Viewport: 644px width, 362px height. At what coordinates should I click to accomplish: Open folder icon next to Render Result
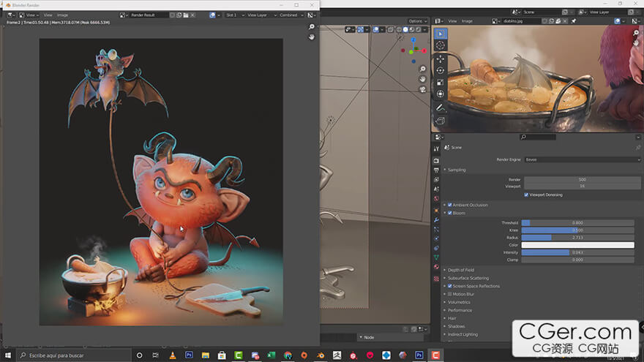pyautogui.click(x=186, y=15)
